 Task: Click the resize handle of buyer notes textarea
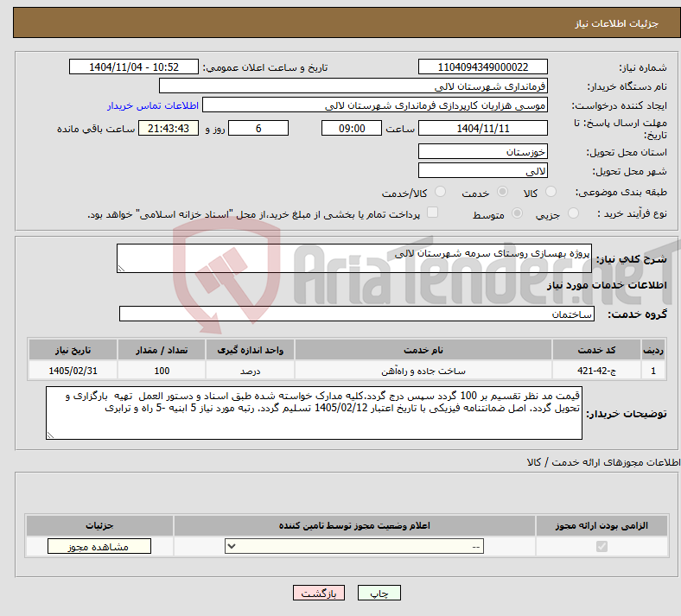click(x=50, y=435)
